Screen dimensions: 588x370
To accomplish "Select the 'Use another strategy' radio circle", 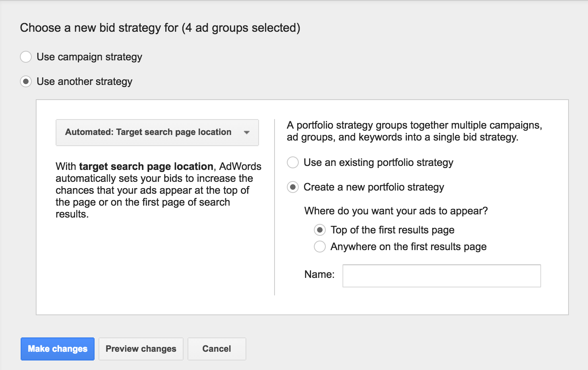I will [x=26, y=81].
